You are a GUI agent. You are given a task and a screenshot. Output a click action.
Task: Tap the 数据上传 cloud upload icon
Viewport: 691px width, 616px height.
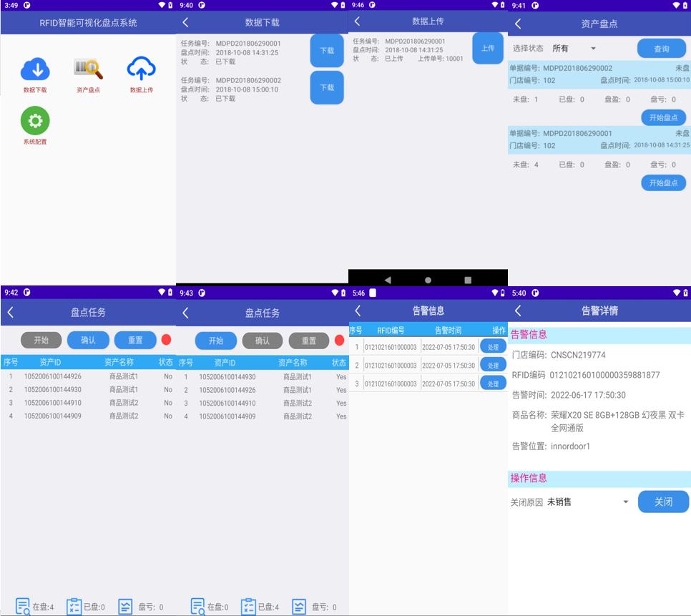click(x=141, y=69)
